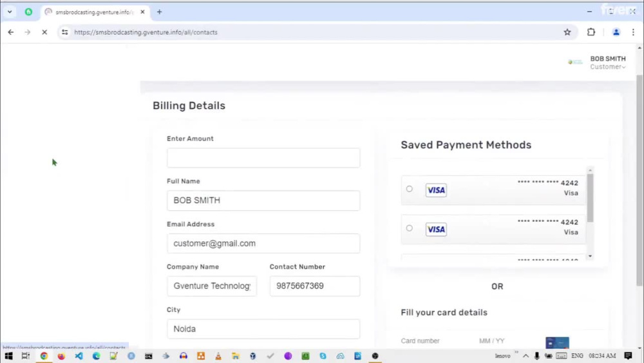Viewport: 644px width, 363px height.
Task: Open Skype from the taskbar
Action: pos(323,356)
